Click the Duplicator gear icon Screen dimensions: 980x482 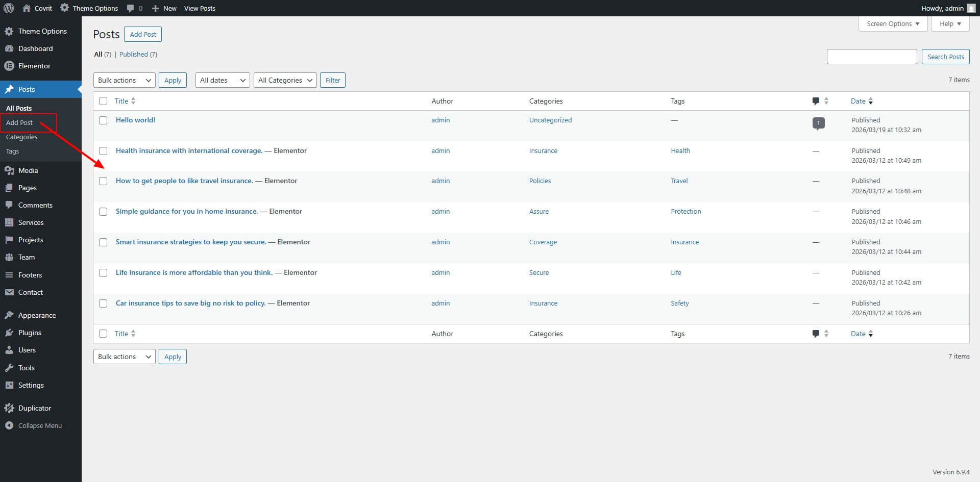9,408
